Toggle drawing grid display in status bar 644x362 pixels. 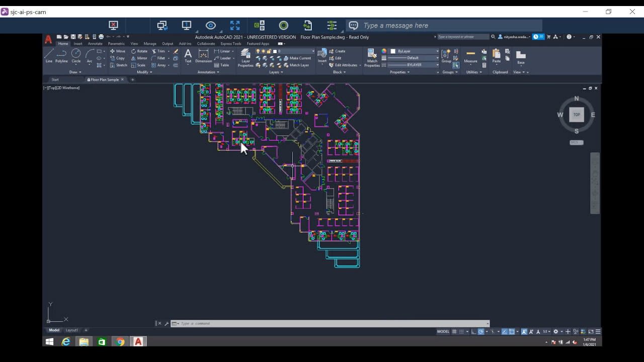454,332
